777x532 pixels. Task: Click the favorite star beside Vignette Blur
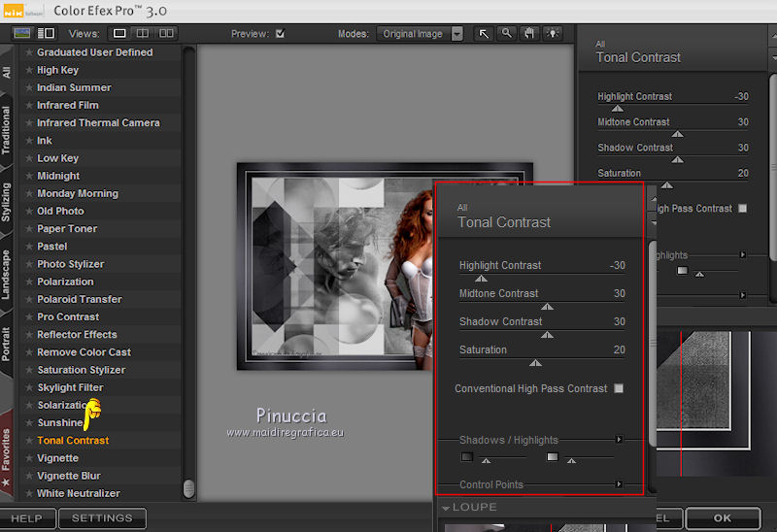pos(29,476)
